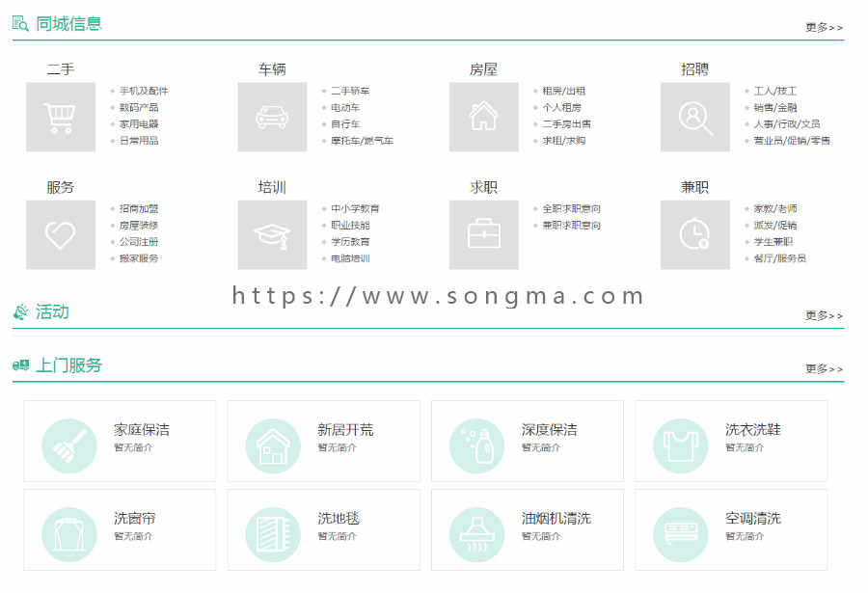Click the house icon under 房屋
The height and width of the screenshot is (593, 868).
coord(484,117)
